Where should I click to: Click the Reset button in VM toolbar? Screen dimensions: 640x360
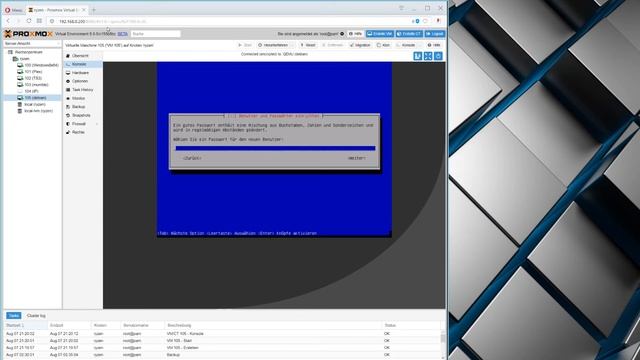point(308,45)
